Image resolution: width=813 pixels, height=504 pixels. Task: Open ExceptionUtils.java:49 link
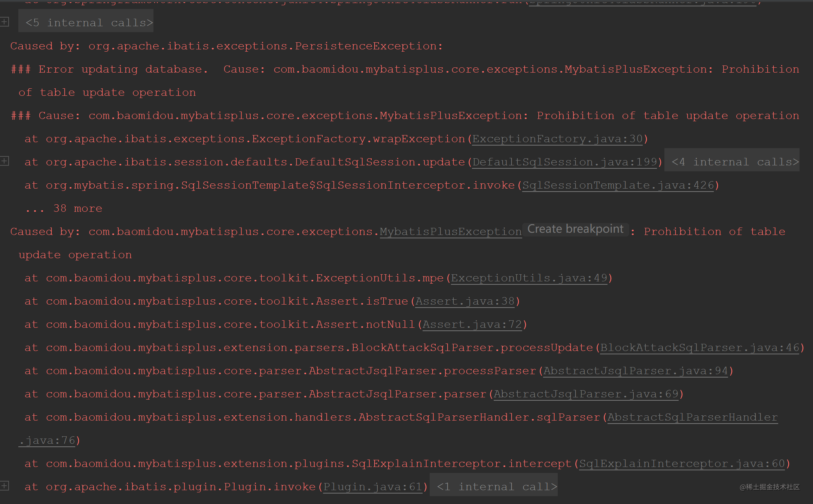coord(529,278)
